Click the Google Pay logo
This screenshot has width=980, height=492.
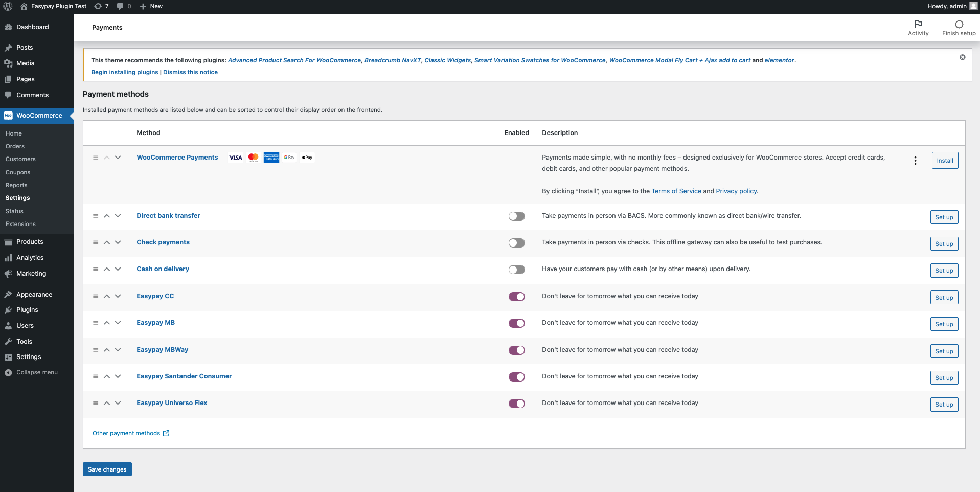(x=289, y=158)
